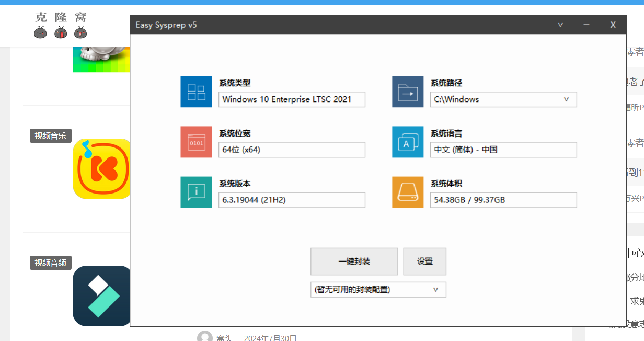This screenshot has height=341, width=644.
Task: Click the Easy Sysprep v5 title text
Action: 166,25
